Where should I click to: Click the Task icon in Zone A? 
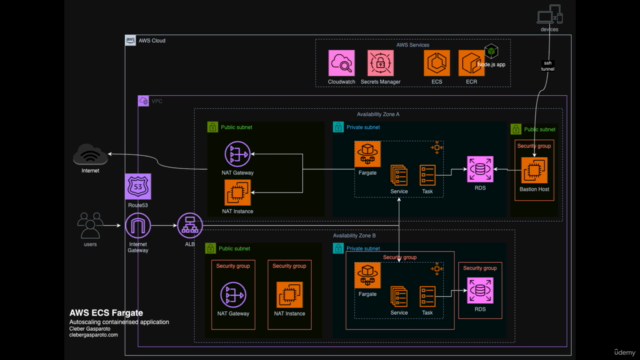coord(427,175)
